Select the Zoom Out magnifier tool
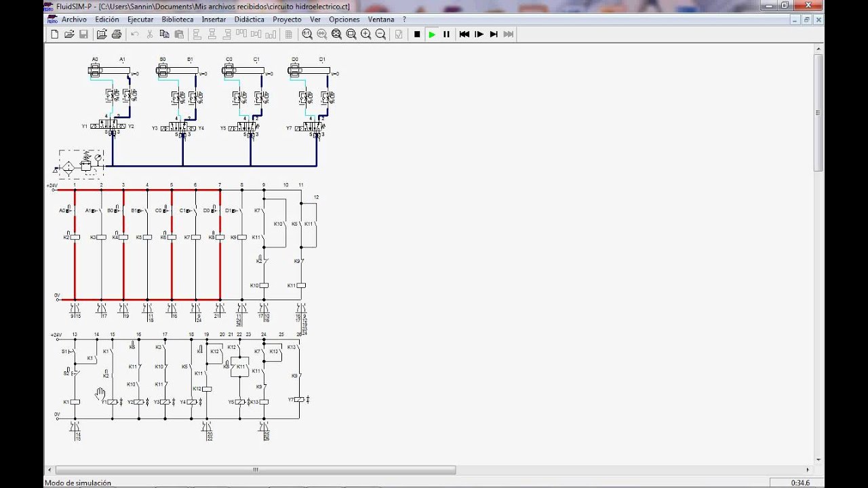The height and width of the screenshot is (488, 868). click(x=381, y=34)
